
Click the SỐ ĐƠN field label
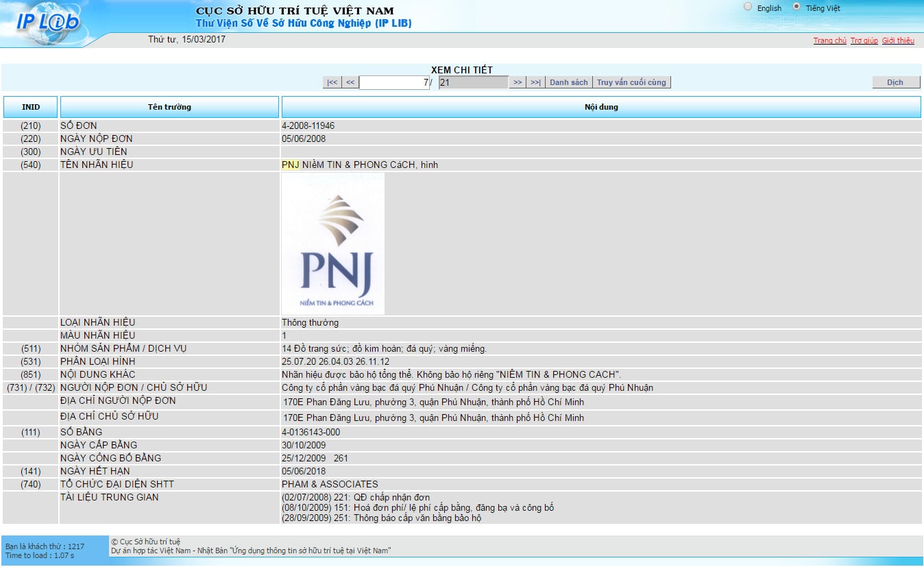79,125
